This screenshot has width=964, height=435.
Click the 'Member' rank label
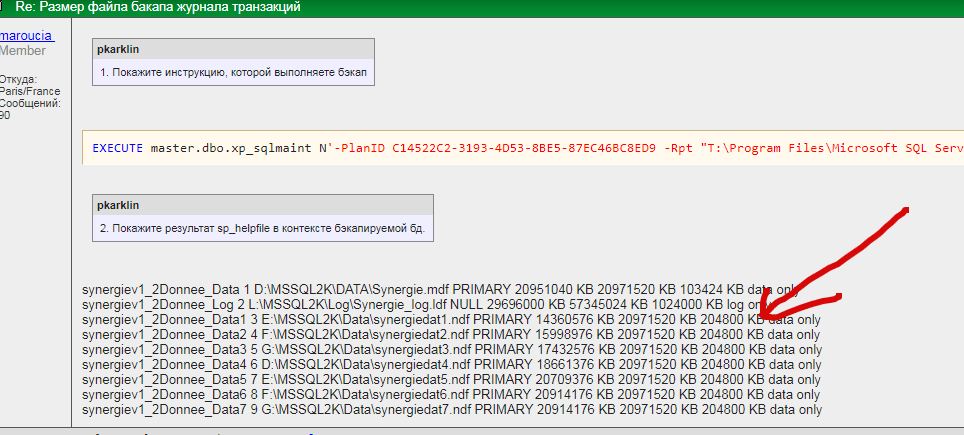point(22,50)
